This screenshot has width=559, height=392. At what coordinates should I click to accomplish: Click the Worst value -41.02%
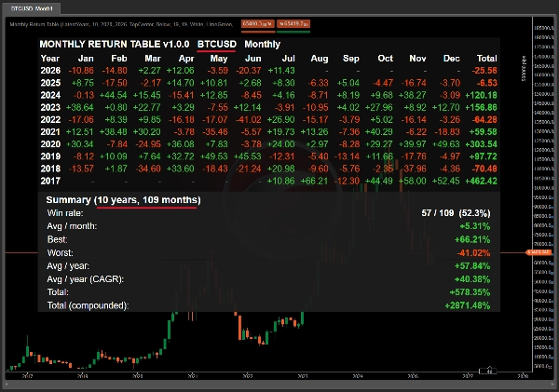point(474,253)
